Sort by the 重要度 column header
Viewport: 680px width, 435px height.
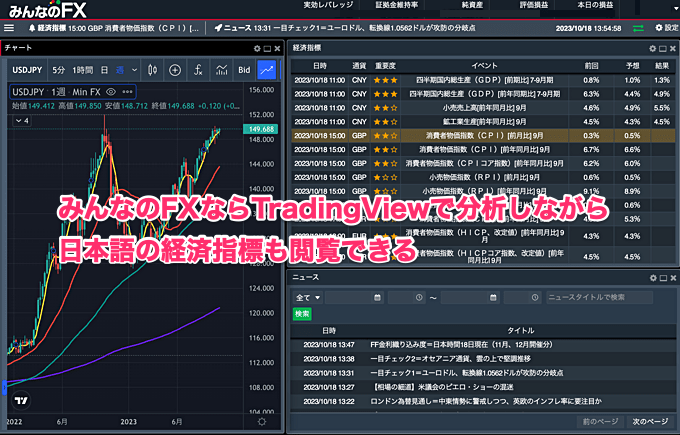[385, 66]
